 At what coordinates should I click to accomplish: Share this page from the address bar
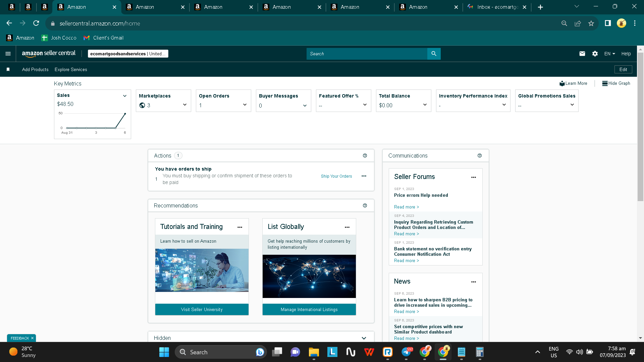click(578, 23)
